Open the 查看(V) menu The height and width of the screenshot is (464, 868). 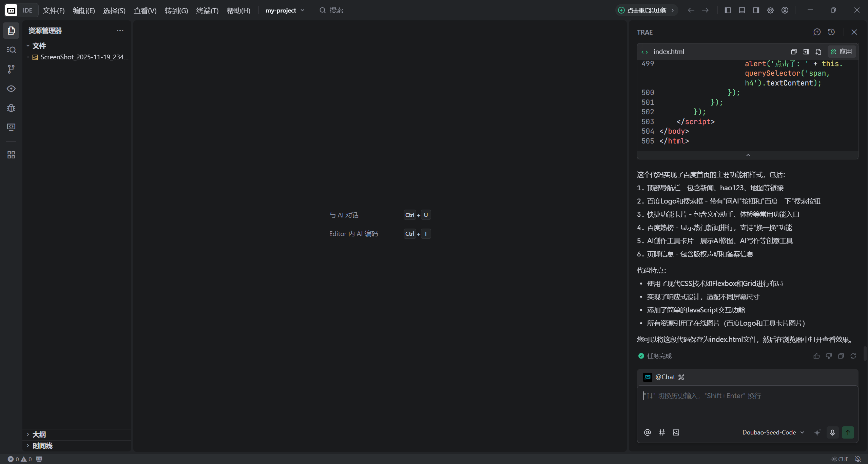coord(145,11)
